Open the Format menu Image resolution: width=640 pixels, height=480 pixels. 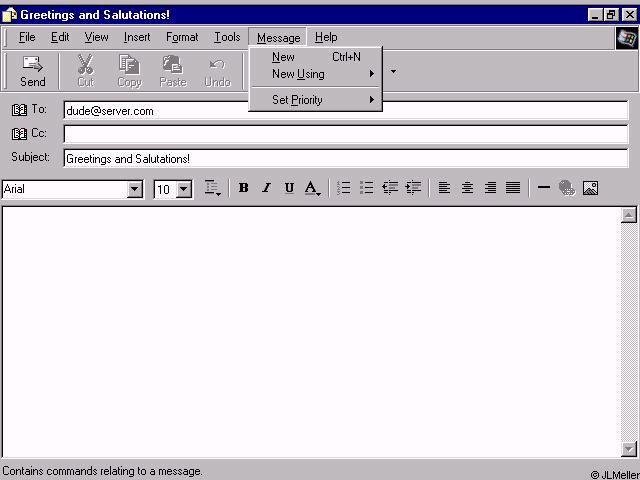tap(182, 37)
